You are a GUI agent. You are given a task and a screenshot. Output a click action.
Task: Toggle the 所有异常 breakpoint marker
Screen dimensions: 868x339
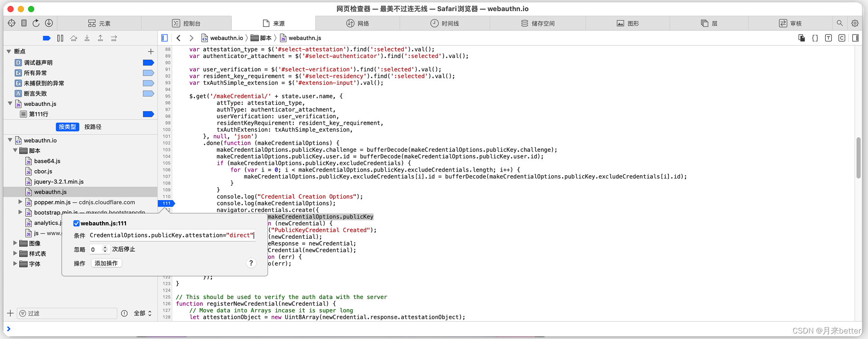[x=148, y=73]
